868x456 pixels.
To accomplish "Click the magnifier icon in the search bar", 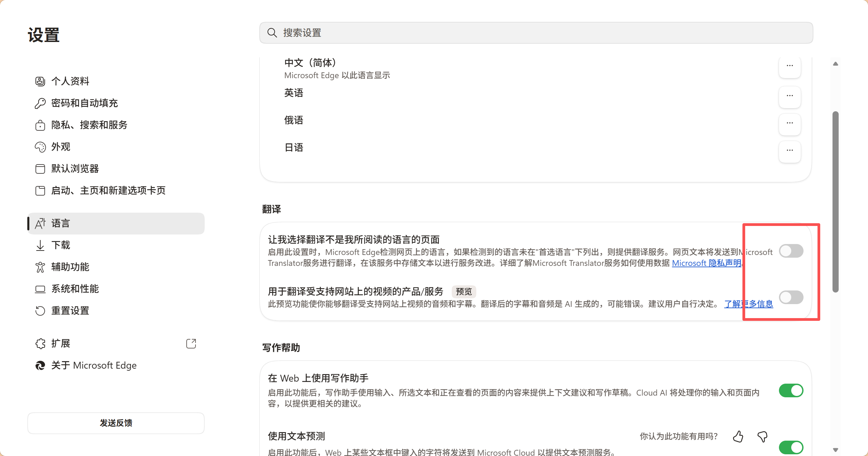I will pos(272,33).
